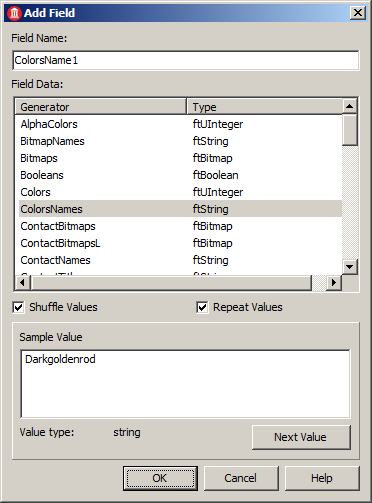Click the list's scroll down arrow
Viewport: 372px width, 503px height.
pyautogui.click(x=350, y=267)
